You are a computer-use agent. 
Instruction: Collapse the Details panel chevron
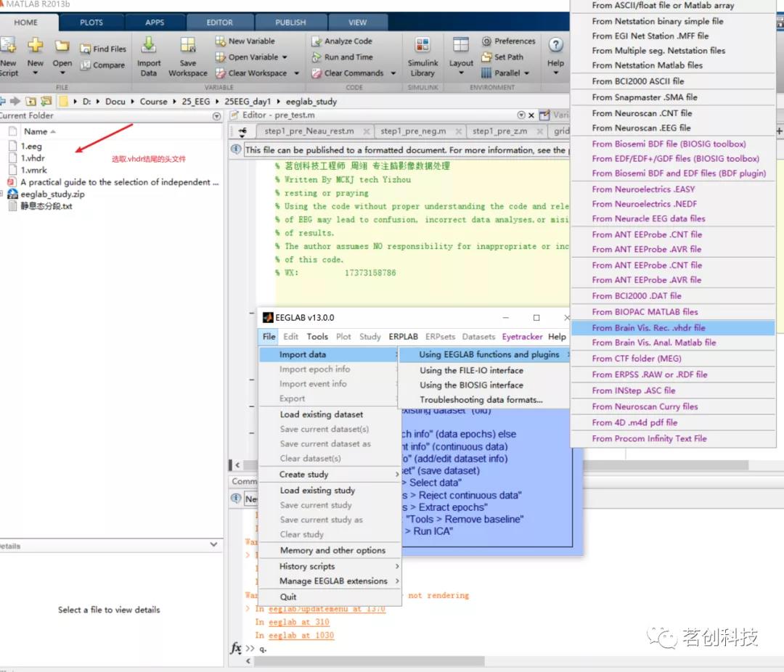213,544
